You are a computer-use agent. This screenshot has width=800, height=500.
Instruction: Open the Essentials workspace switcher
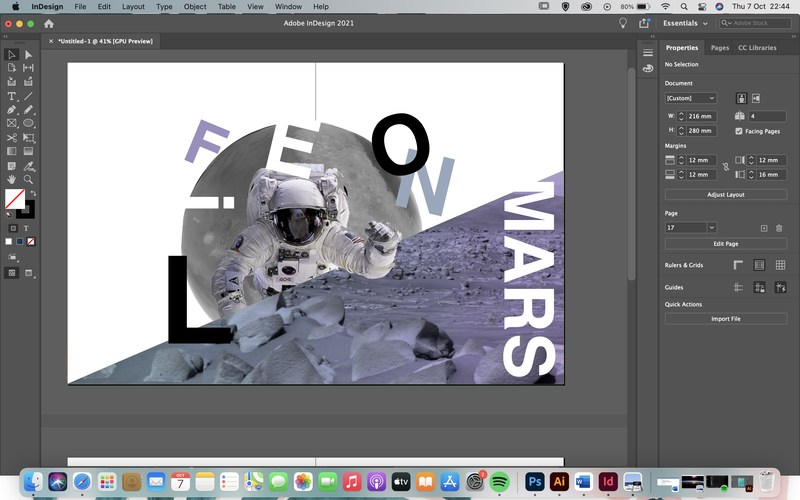click(685, 23)
